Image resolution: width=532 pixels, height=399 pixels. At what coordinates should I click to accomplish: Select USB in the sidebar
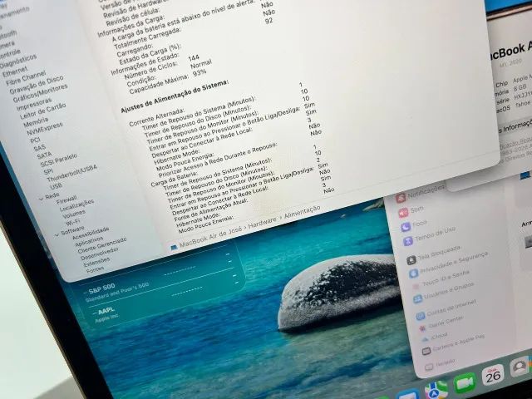tap(56, 186)
